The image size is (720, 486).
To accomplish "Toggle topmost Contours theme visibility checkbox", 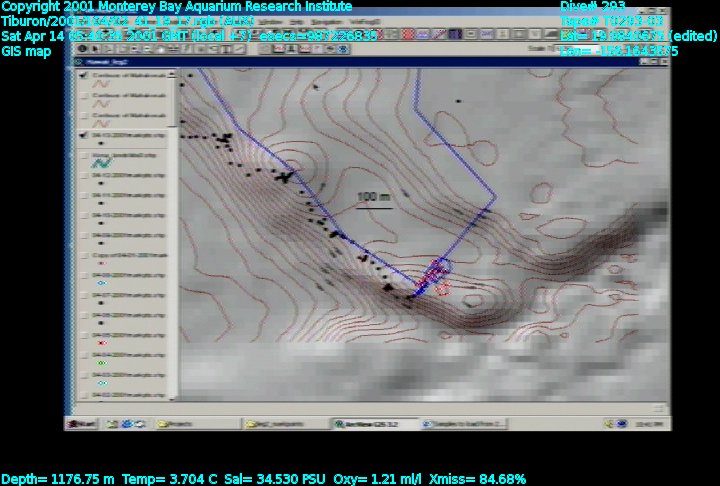I will pyautogui.click(x=83, y=74).
